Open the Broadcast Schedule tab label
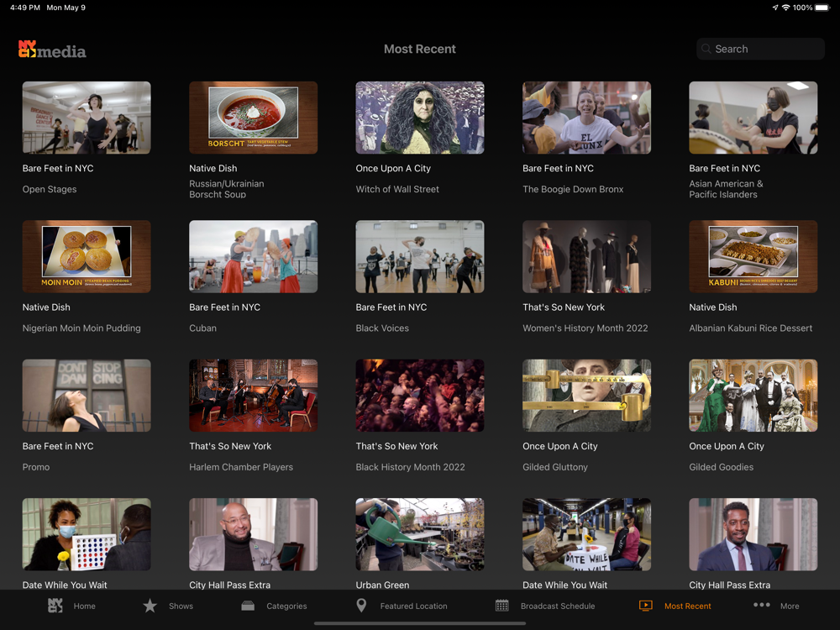This screenshot has height=630, width=840. (558, 606)
